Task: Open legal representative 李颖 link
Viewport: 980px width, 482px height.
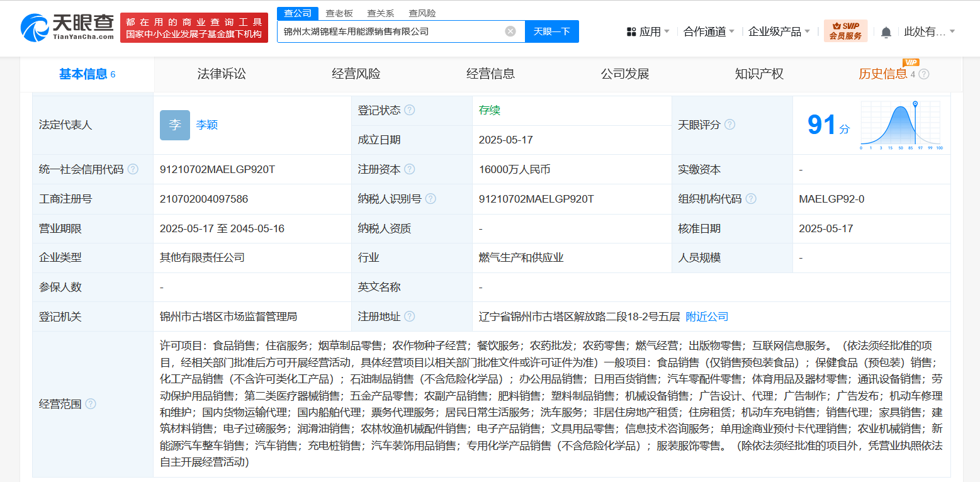Action: tap(207, 125)
